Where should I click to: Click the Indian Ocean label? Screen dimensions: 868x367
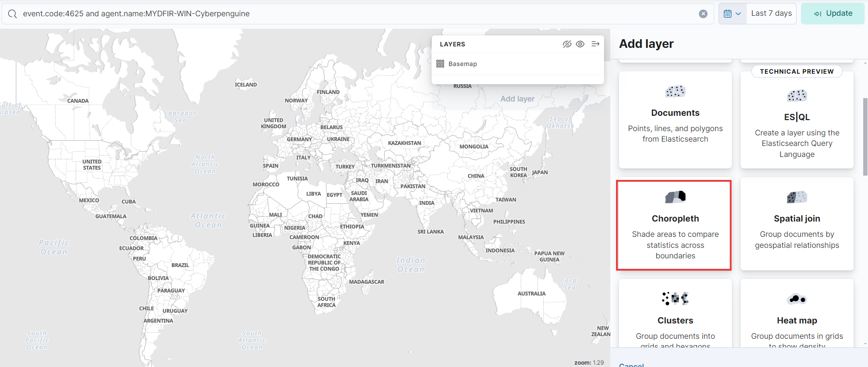(x=411, y=265)
